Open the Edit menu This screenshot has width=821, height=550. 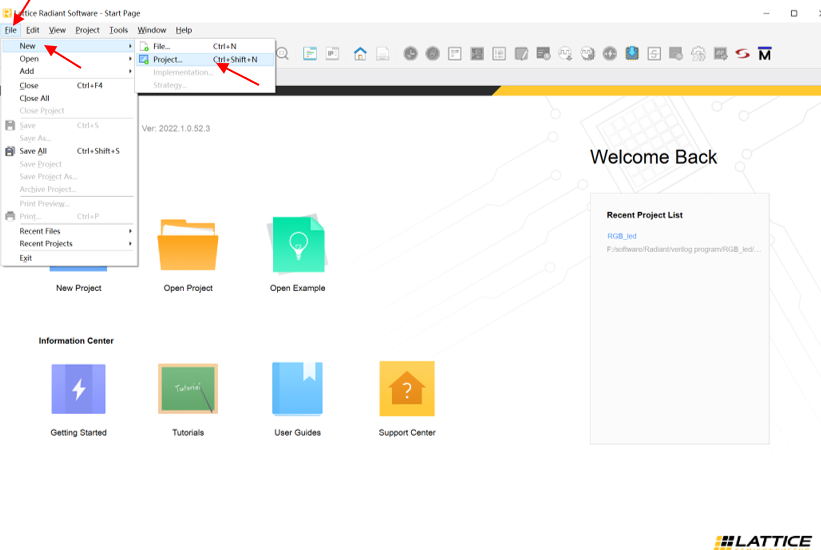pos(32,30)
